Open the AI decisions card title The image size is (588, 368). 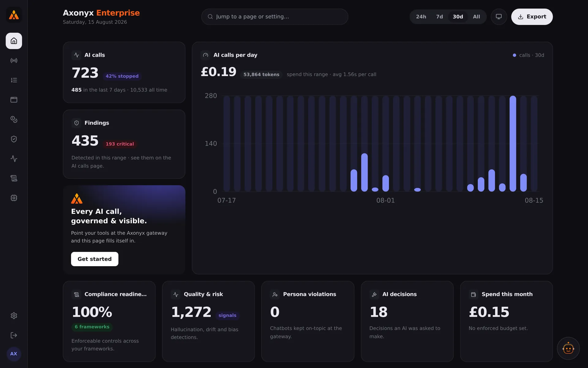[399, 294]
